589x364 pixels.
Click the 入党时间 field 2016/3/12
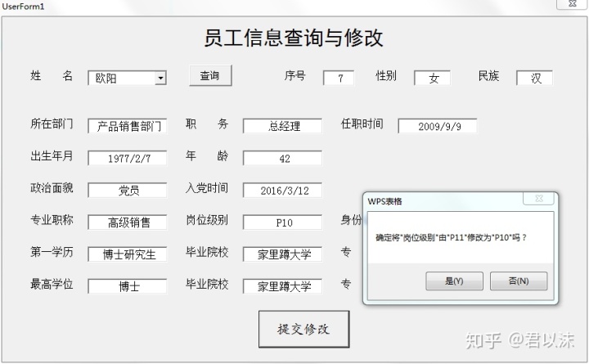pyautogui.click(x=282, y=190)
